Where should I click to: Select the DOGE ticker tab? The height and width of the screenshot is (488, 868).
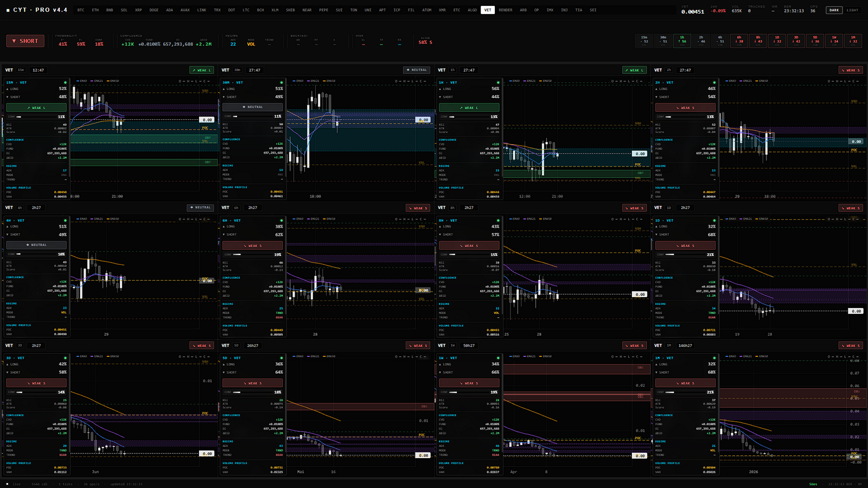pyautogui.click(x=154, y=10)
